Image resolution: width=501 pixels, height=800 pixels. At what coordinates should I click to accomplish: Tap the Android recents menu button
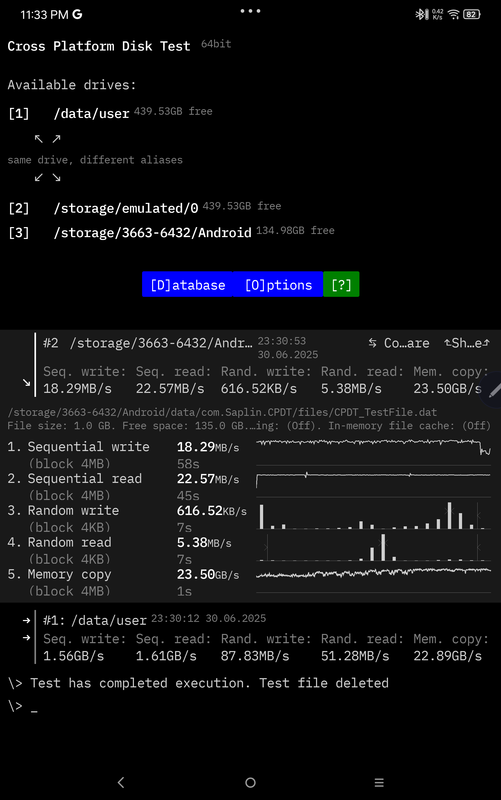click(379, 782)
